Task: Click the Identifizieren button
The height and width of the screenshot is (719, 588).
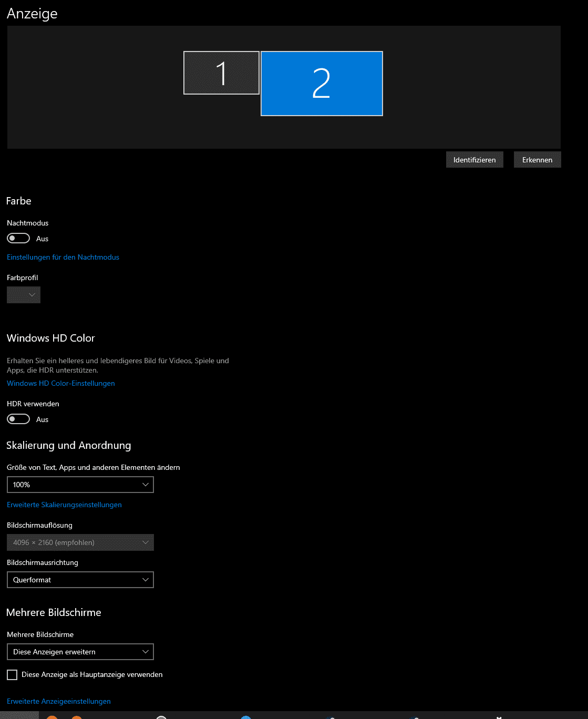Action: click(x=474, y=160)
